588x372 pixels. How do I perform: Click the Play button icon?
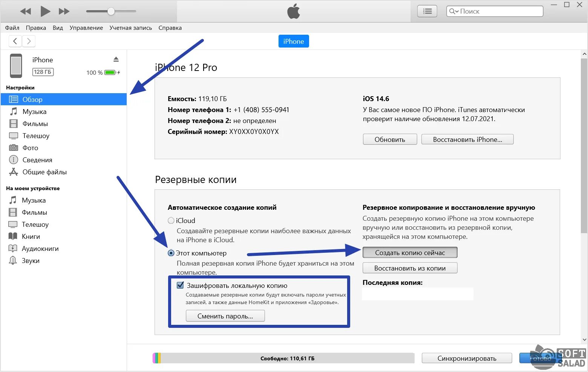coord(45,11)
